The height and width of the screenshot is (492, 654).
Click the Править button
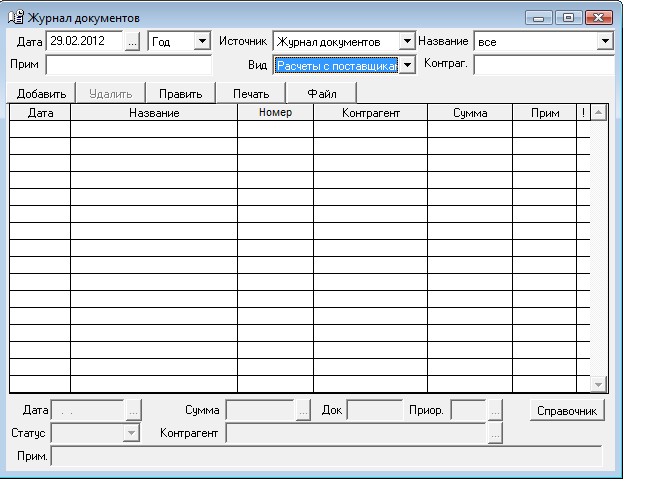pos(180,94)
